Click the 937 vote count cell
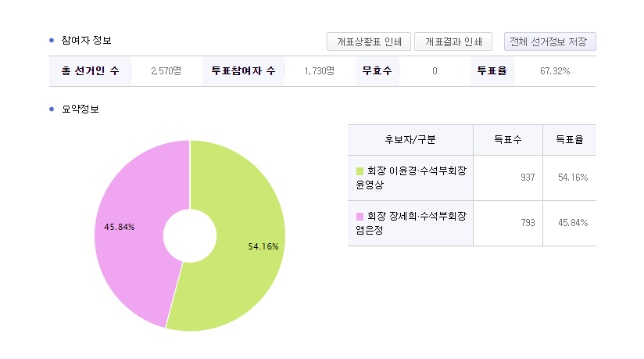 point(527,178)
